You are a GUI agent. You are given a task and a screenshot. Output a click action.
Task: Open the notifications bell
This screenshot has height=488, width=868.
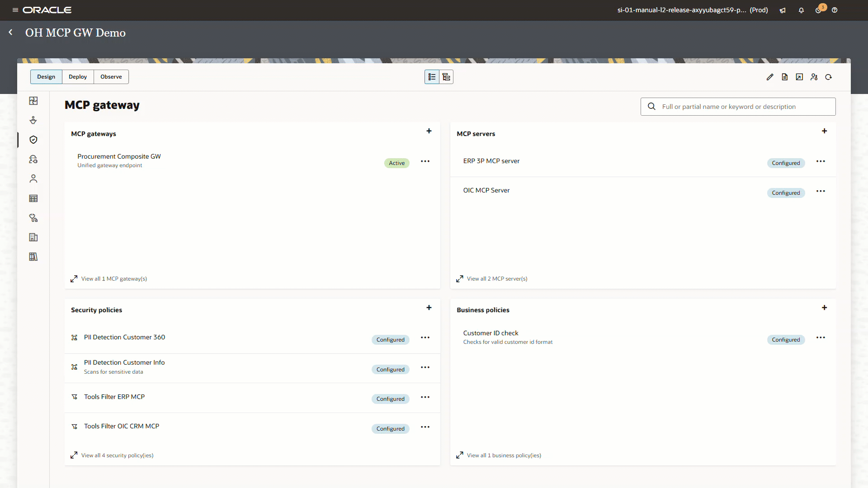801,10
